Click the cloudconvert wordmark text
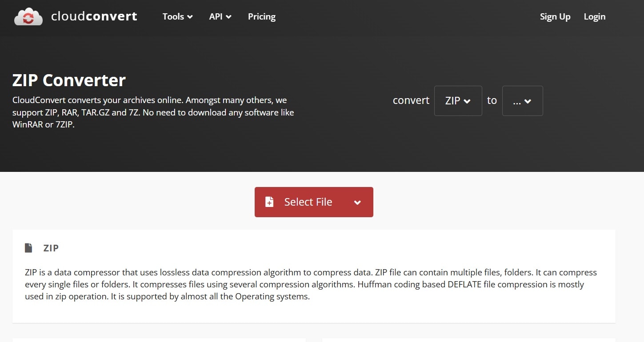This screenshot has height=342, width=644. pyautogui.click(x=94, y=16)
